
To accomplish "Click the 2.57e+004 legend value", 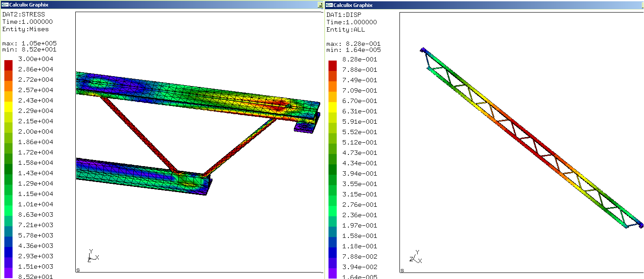I will click(x=35, y=90).
